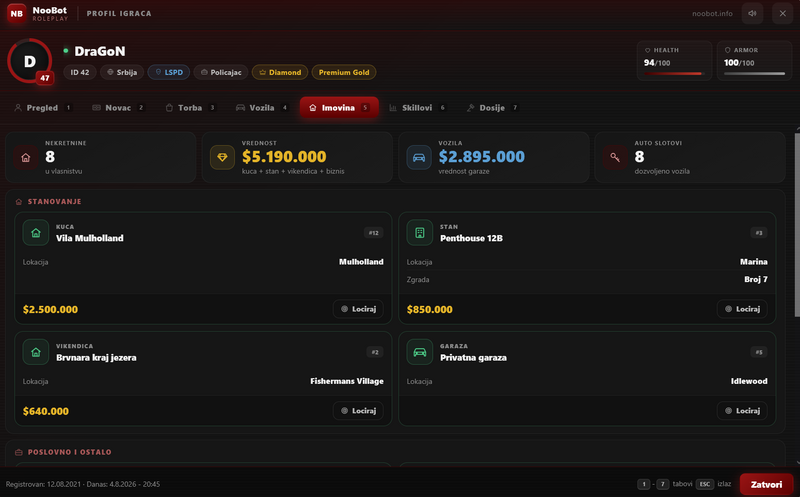Click the $5.190.000 total value
This screenshot has width=800, height=497.
click(284, 157)
